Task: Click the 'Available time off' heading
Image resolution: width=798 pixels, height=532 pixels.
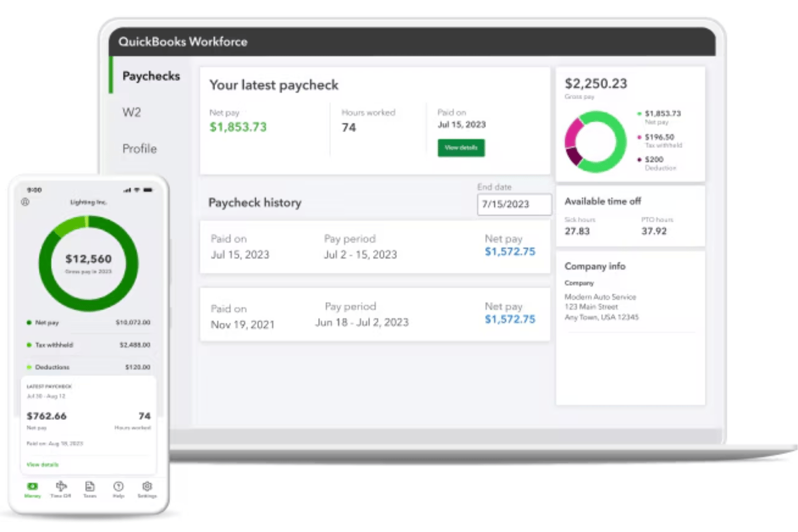Action: point(603,201)
